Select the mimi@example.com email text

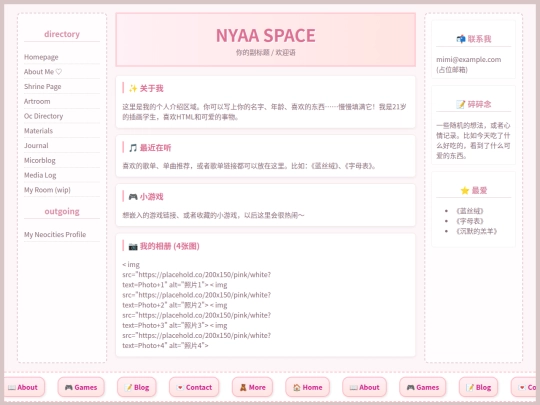coord(469,60)
